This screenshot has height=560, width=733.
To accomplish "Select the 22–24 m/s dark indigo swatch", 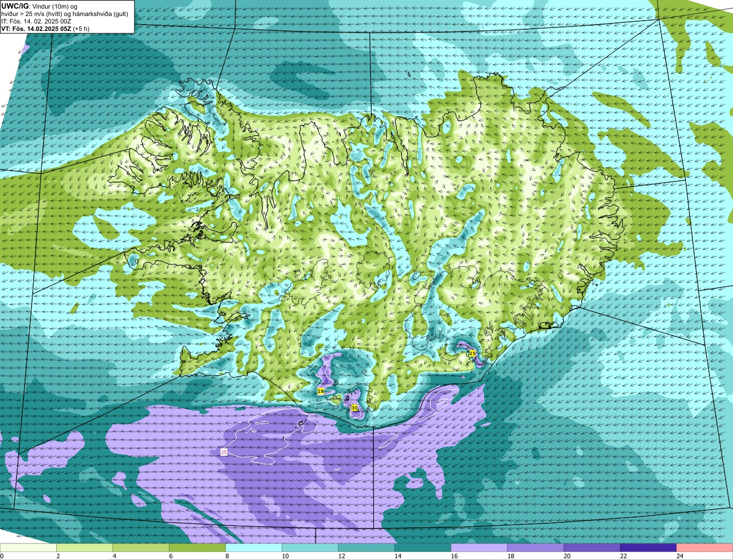I will tap(648, 548).
